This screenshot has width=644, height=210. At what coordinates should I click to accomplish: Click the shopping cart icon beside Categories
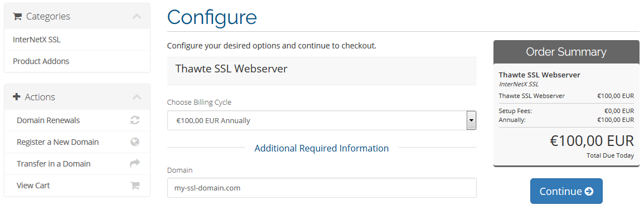17,16
